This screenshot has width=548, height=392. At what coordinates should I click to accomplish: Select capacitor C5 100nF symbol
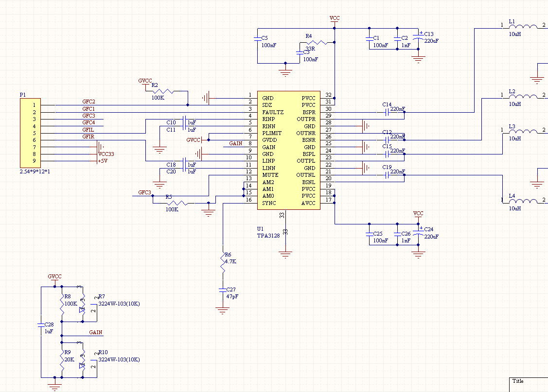258,39
